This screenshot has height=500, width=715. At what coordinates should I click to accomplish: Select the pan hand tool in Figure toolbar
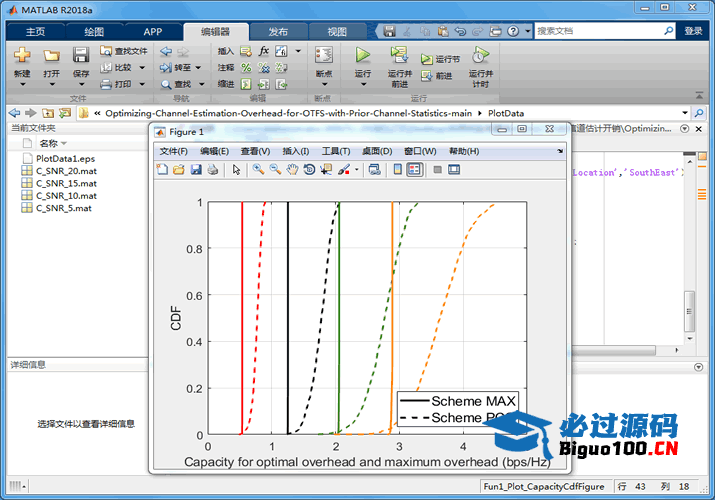tap(292, 170)
